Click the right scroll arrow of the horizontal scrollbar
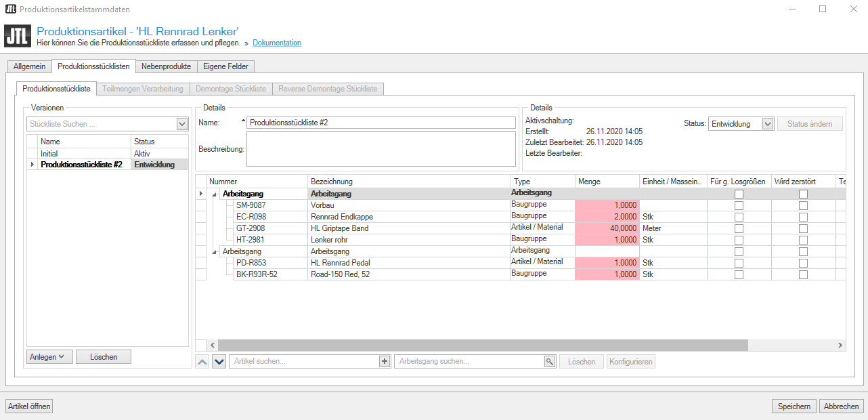The height and width of the screenshot is (420, 868). click(841, 345)
